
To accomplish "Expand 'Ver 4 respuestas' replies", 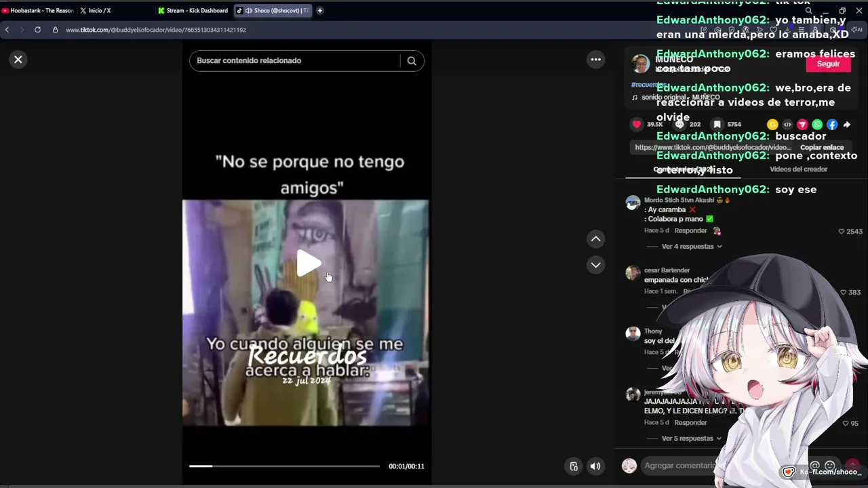I will [692, 247].
